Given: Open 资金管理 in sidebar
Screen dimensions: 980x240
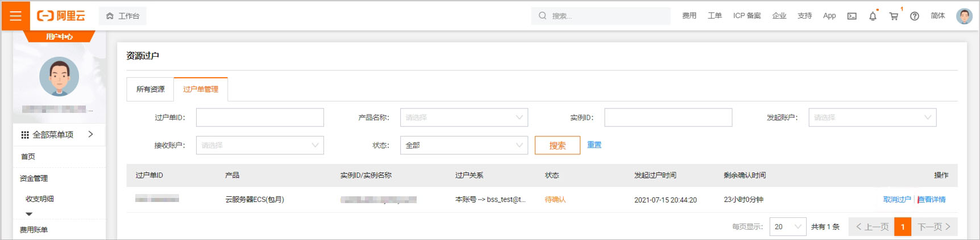Looking at the screenshot, I should click(34, 178).
